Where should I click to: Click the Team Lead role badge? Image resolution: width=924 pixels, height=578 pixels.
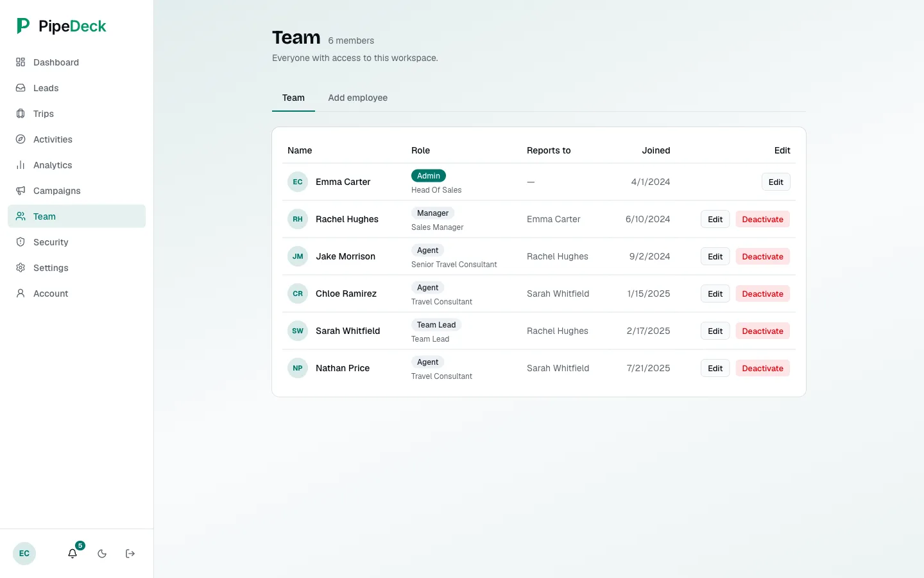click(436, 324)
